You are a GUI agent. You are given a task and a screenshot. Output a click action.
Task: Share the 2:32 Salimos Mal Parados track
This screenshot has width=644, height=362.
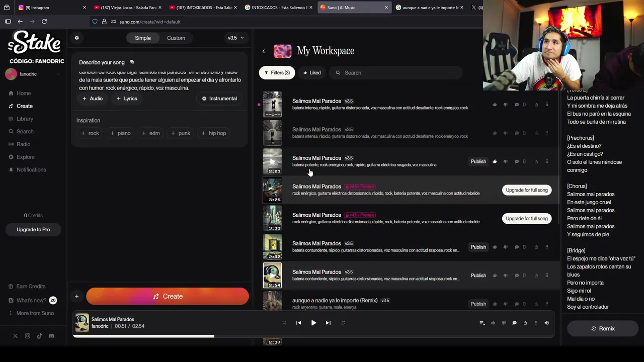click(536, 247)
